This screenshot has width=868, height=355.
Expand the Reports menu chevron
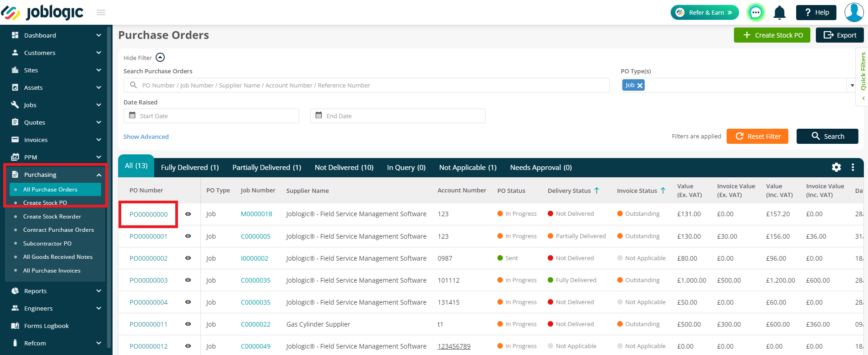(x=99, y=291)
